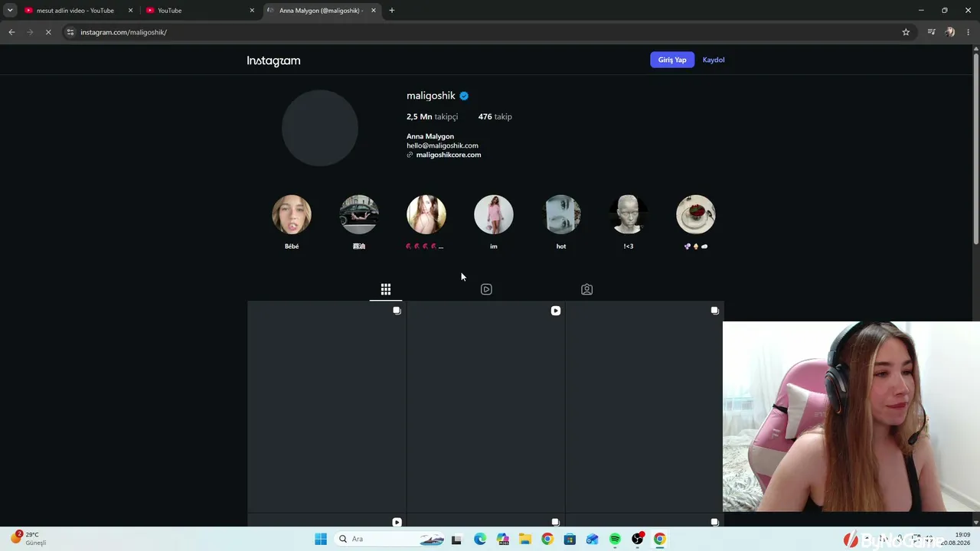Open the Chrome three-dot menu

969,32
